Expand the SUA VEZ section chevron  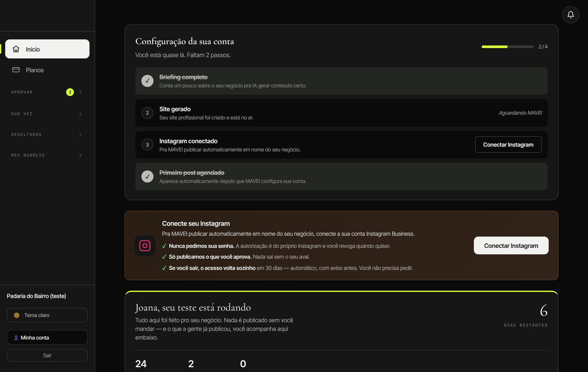(80, 114)
